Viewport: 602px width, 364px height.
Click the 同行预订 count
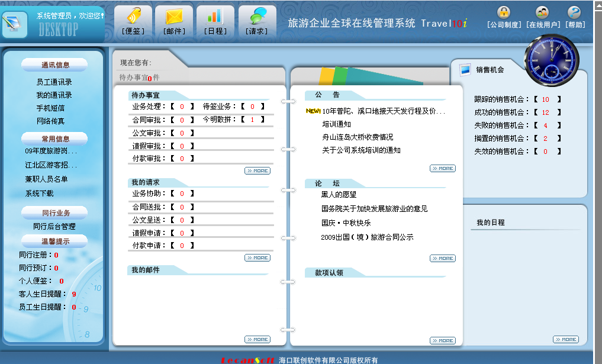(x=56, y=268)
